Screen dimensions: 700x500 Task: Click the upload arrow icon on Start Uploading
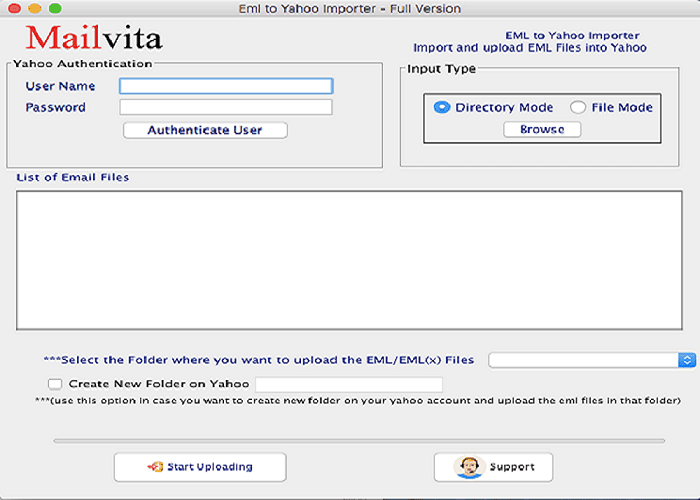coord(155,467)
